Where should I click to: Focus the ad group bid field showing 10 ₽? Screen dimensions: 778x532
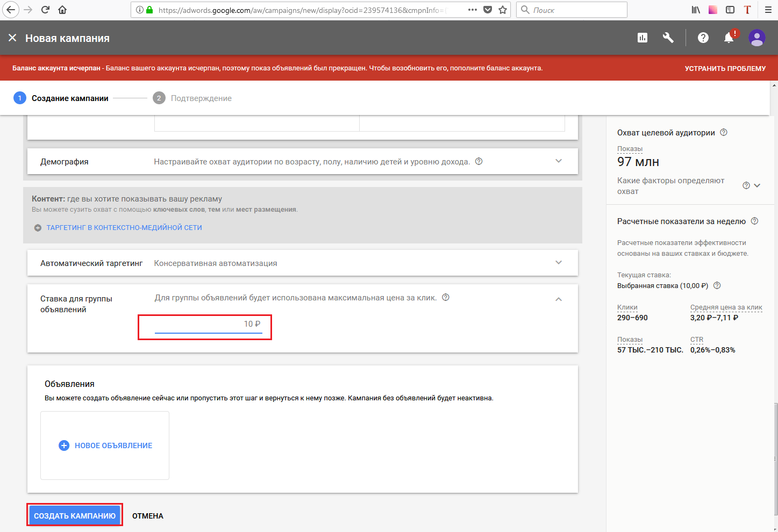click(208, 324)
